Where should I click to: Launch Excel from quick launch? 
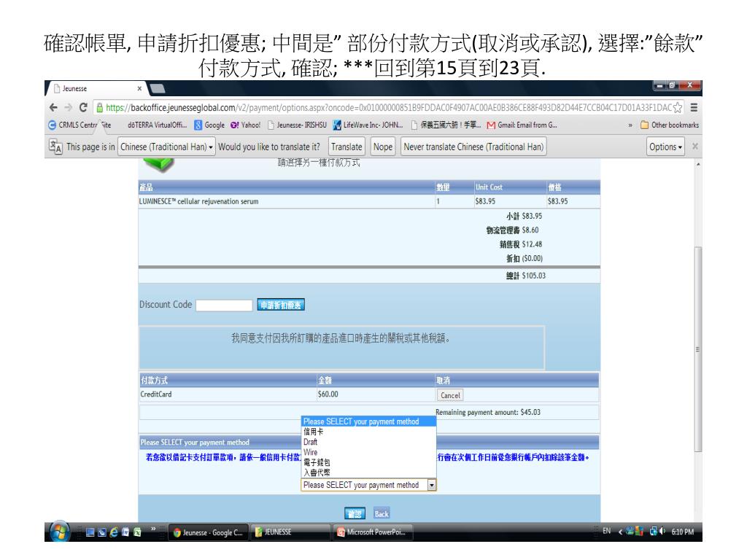point(137,532)
